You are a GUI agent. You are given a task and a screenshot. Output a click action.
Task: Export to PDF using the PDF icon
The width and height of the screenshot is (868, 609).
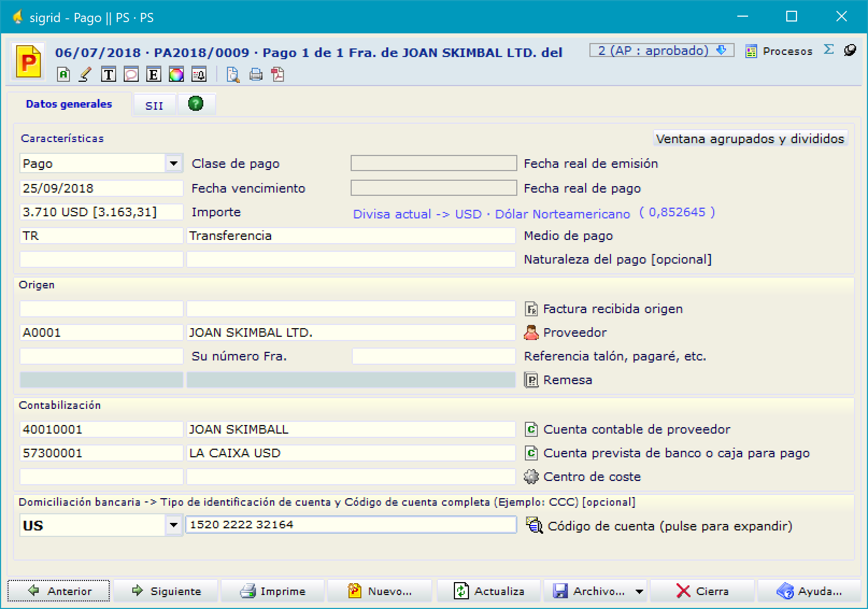pos(278,74)
